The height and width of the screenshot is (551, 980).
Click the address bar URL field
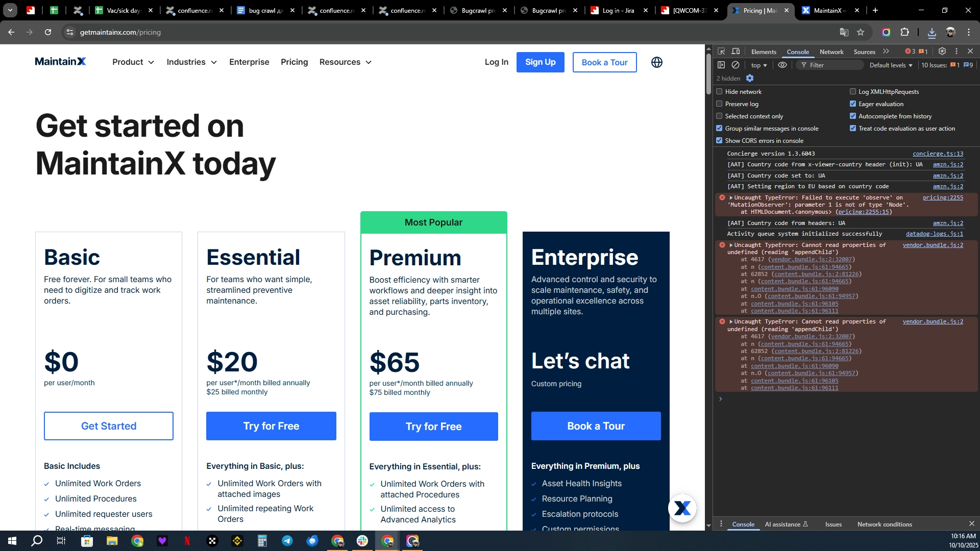click(454, 32)
